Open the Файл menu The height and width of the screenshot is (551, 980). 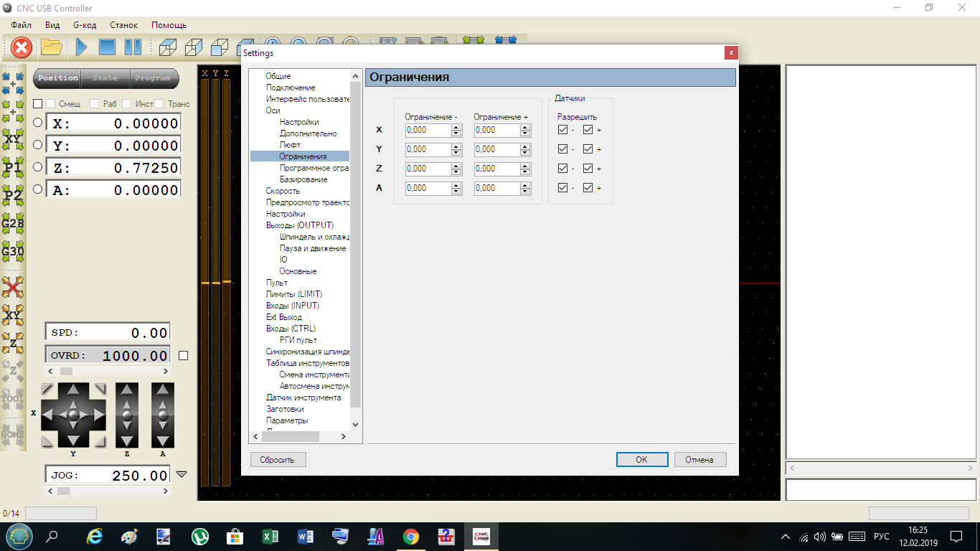pyautogui.click(x=22, y=25)
